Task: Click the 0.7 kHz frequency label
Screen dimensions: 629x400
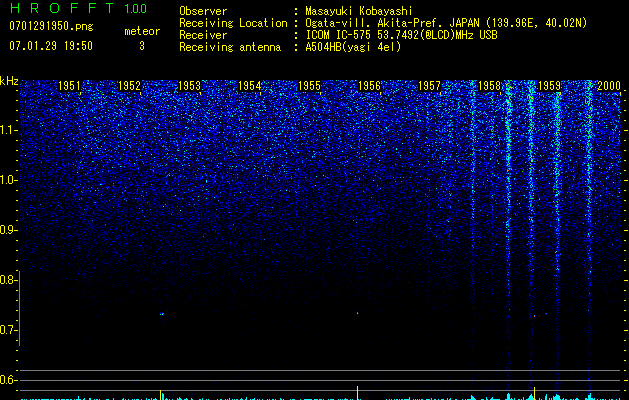Action: [7, 330]
